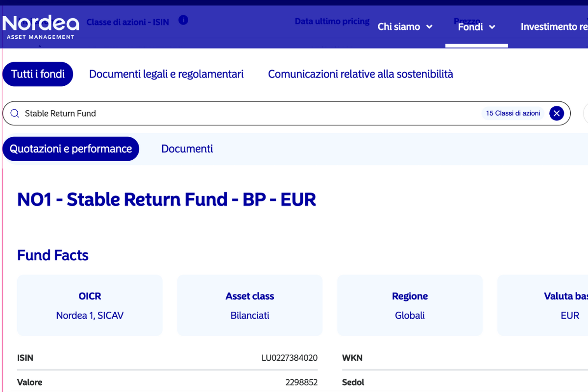Clear the search using the X icon

click(x=557, y=113)
